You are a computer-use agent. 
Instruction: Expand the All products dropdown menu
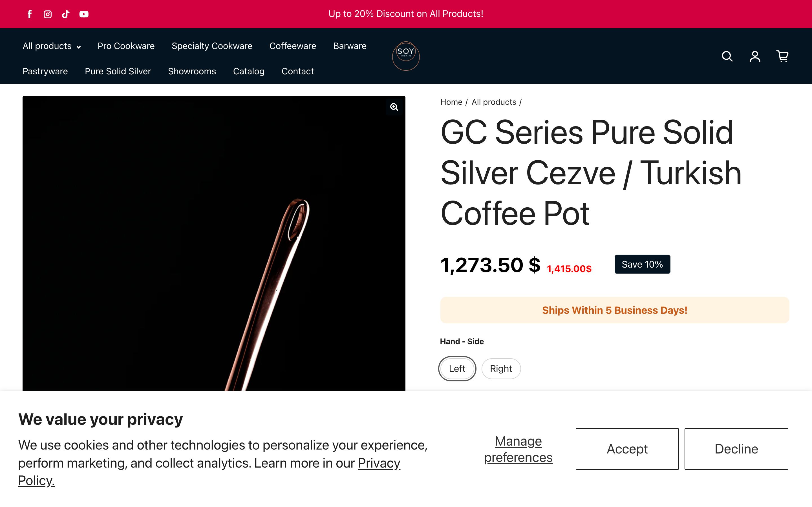click(52, 46)
